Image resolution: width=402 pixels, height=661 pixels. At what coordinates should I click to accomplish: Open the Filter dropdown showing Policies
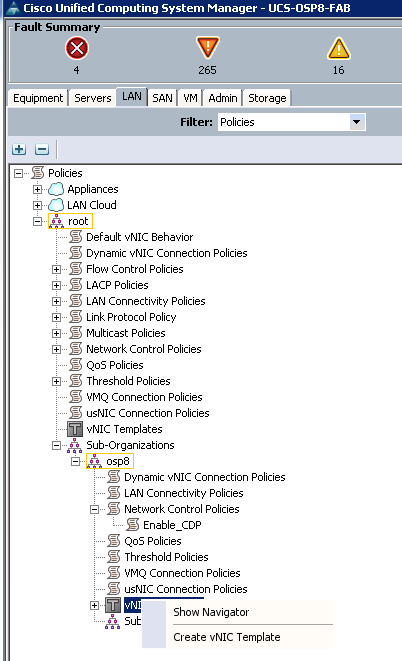356,122
